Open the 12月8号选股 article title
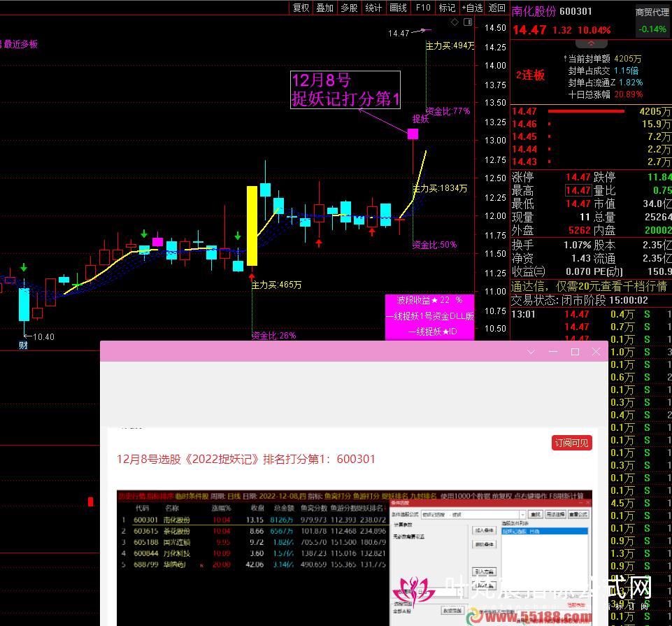The height and width of the screenshot is (626, 672). pos(246,460)
